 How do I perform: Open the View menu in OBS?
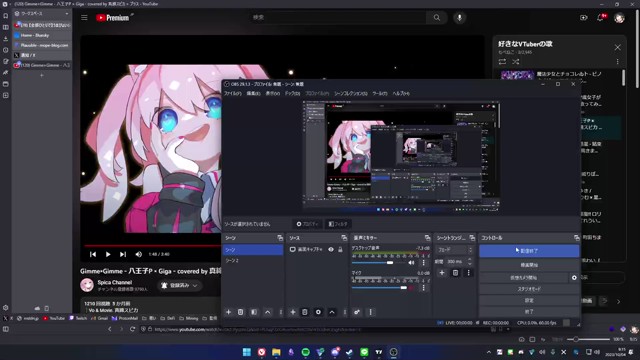(273, 93)
